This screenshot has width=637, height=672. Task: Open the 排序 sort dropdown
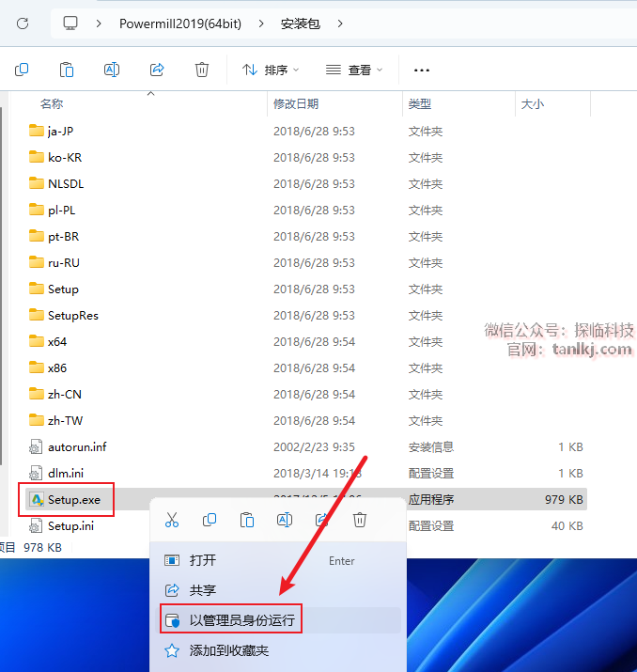tap(271, 70)
